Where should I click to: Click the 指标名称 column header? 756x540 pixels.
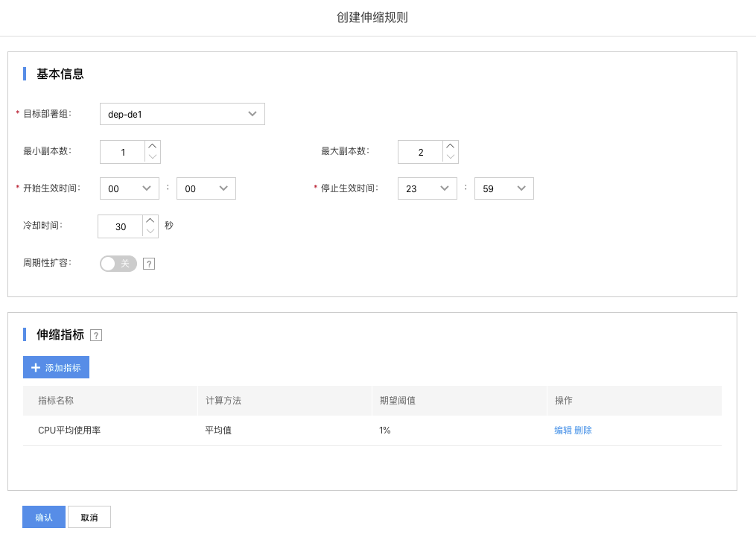110,400
